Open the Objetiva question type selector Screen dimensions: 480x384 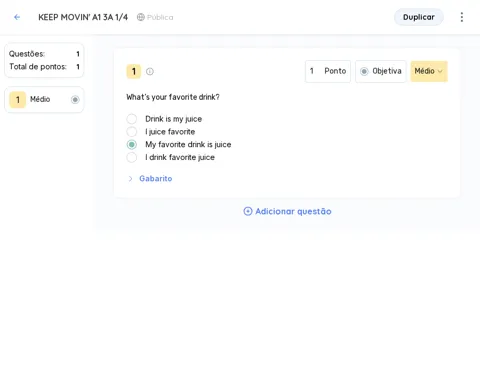point(381,71)
